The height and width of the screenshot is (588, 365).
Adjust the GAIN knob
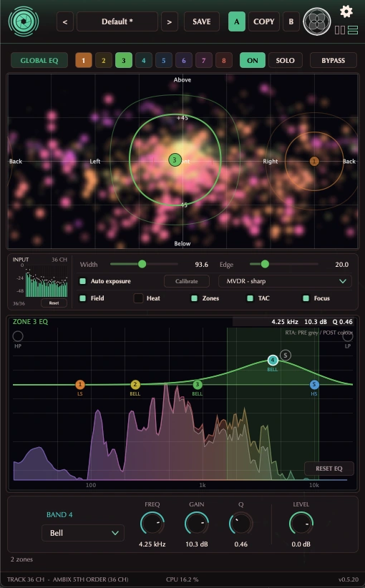pos(196,523)
